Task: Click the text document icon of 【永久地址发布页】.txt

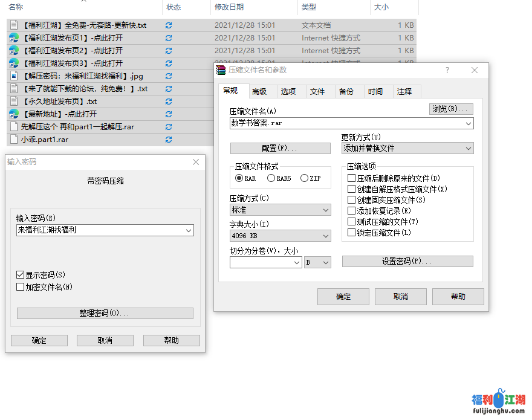Action: click(13, 101)
